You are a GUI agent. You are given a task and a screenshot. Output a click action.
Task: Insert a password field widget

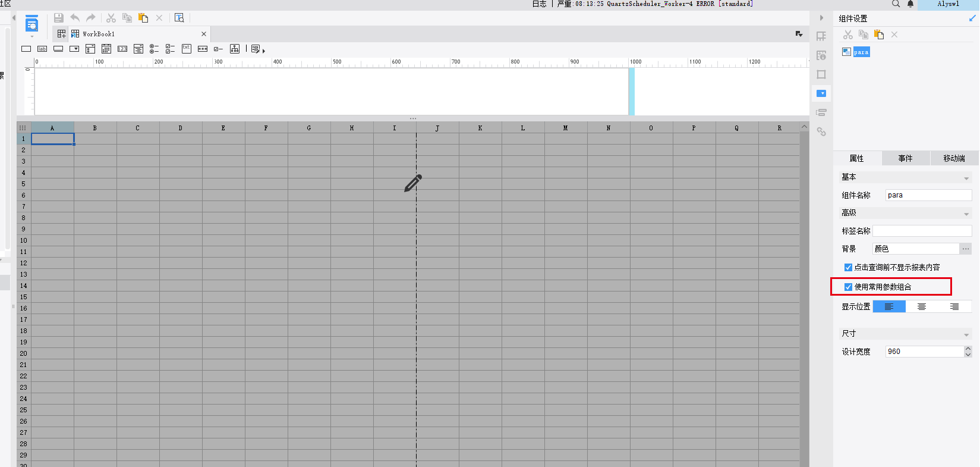(203, 49)
